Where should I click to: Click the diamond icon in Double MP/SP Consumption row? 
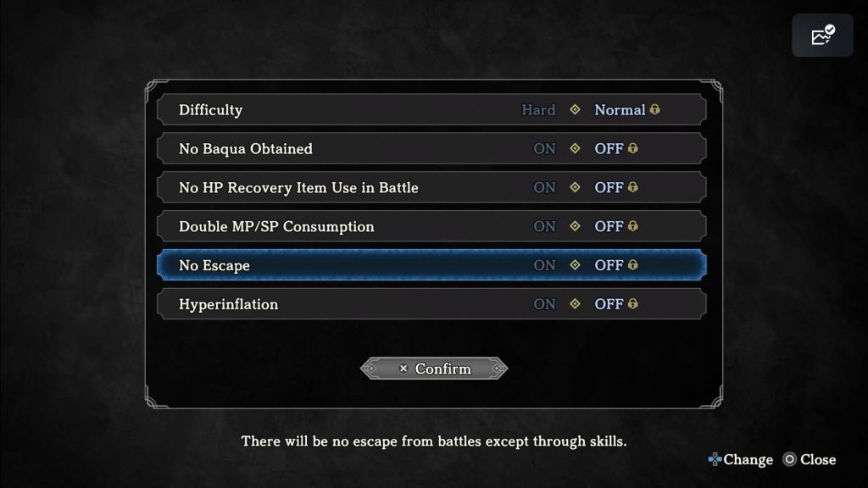click(x=575, y=226)
